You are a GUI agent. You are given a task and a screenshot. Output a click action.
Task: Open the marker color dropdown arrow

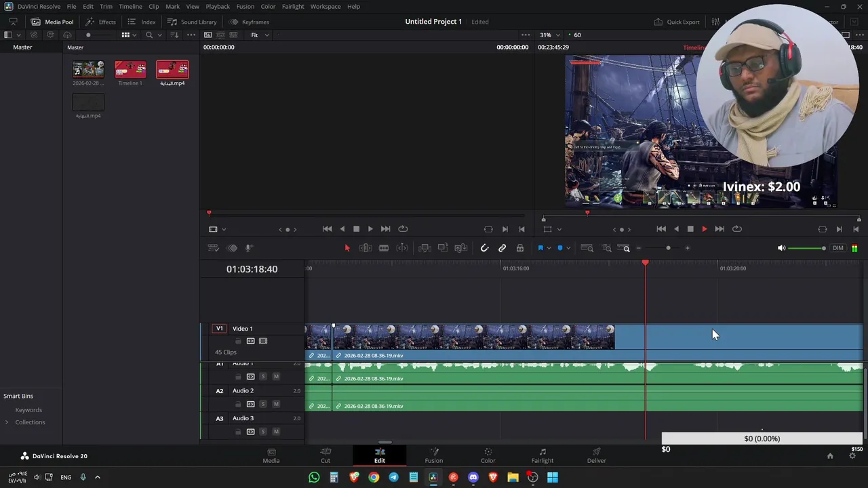pos(568,248)
